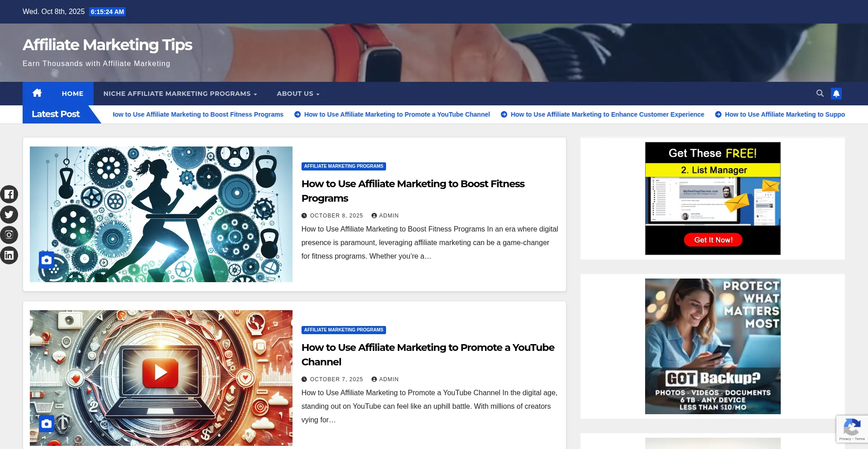Click the Get It Now! button
The image size is (868, 449).
[x=713, y=240]
